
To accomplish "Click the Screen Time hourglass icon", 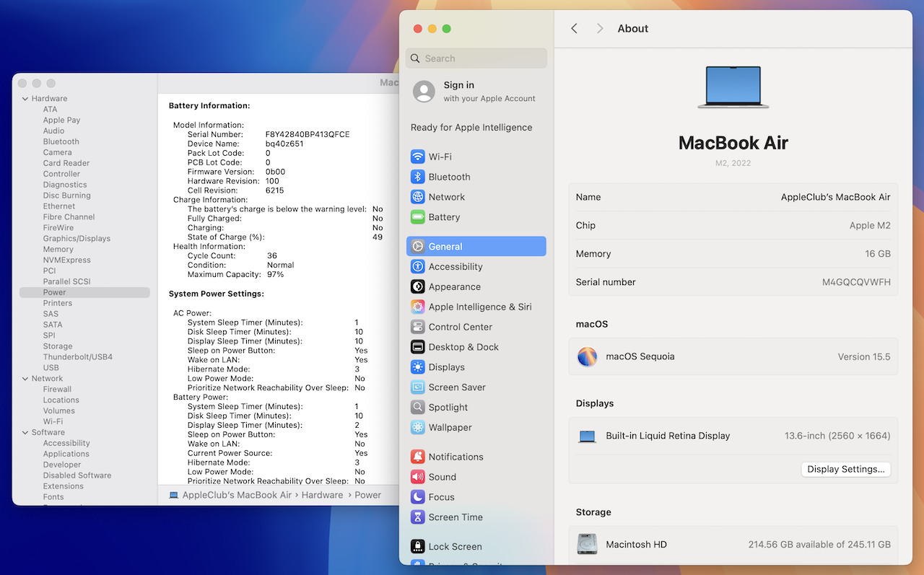I will tap(417, 517).
